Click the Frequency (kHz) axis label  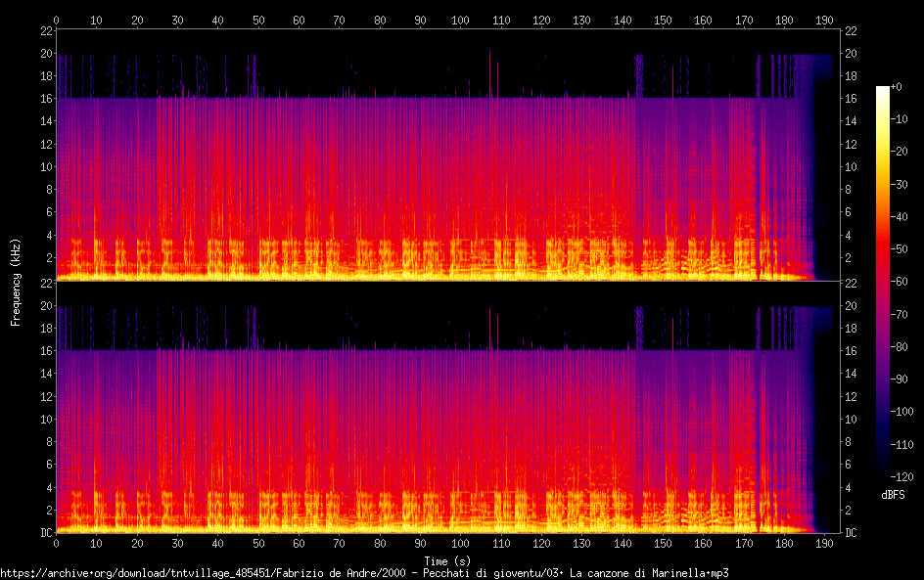pos(16,282)
